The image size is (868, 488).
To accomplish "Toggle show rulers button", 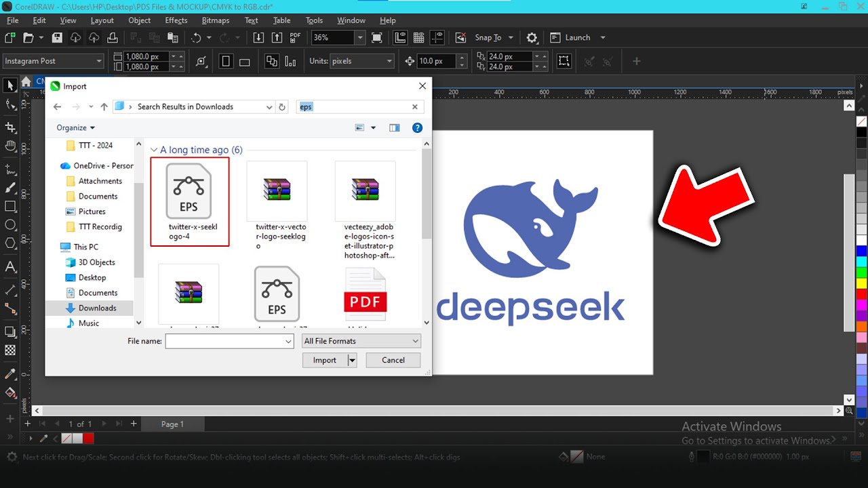I will pyautogui.click(x=400, y=38).
